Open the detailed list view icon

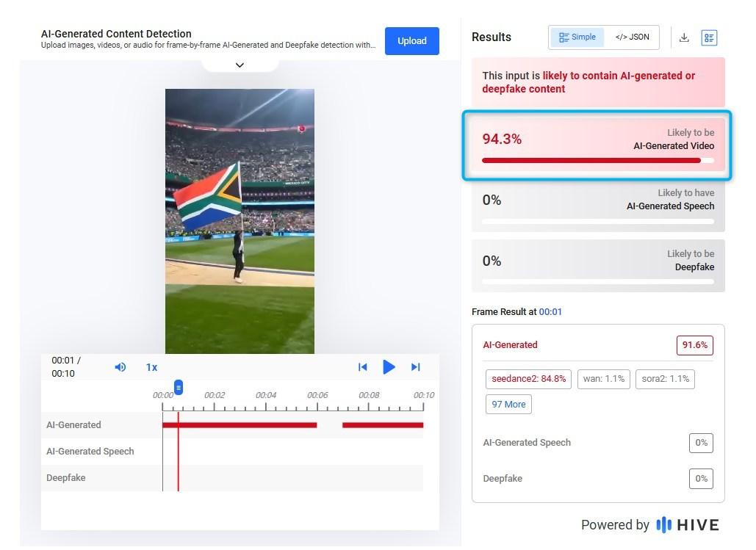point(709,37)
